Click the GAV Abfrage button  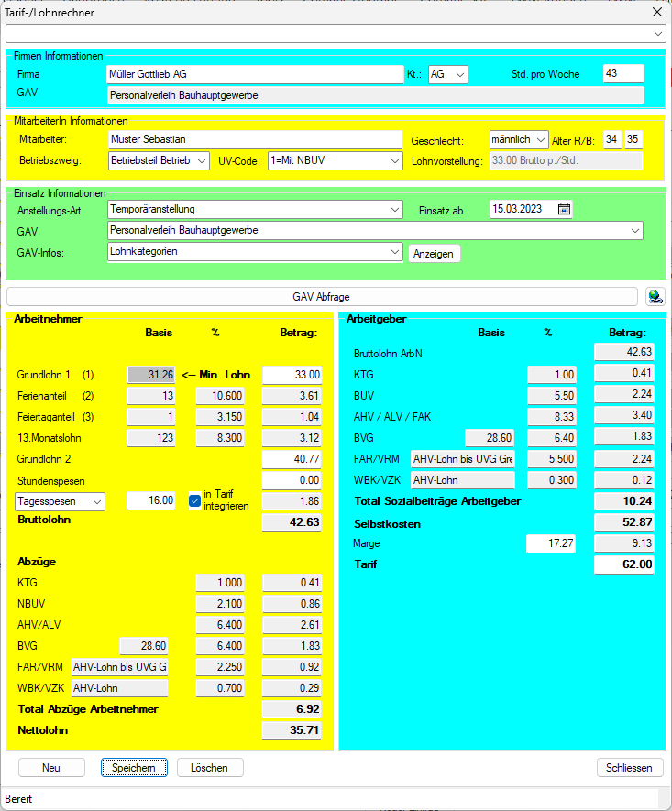tap(322, 297)
